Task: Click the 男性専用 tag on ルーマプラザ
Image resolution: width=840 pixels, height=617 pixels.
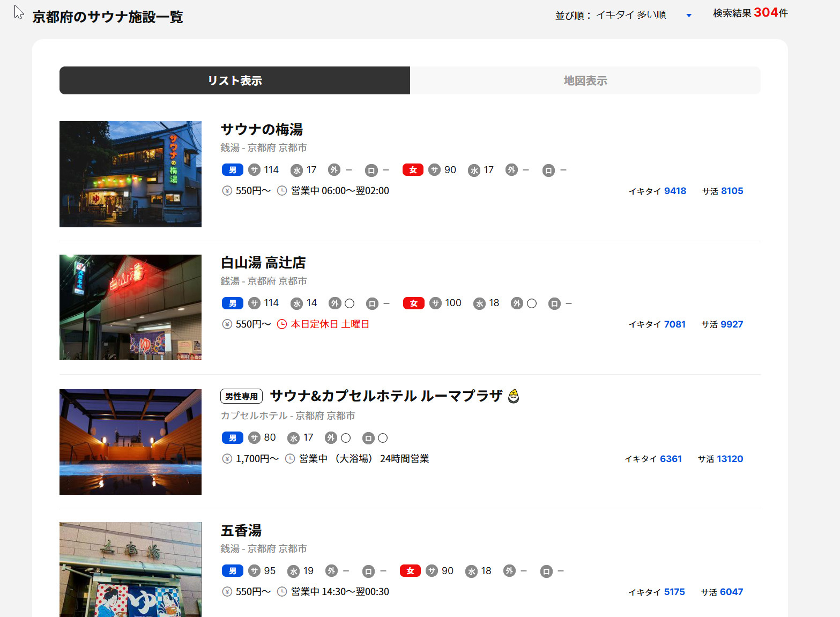Action: point(241,396)
